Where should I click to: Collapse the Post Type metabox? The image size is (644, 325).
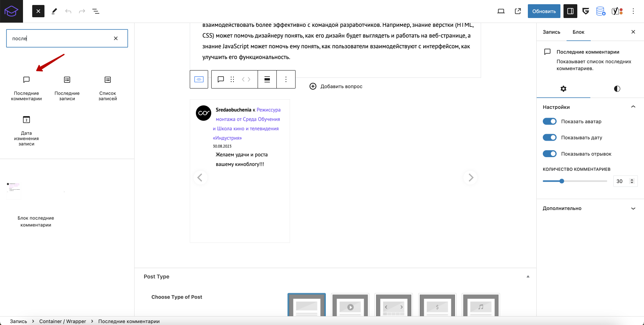tap(528, 276)
